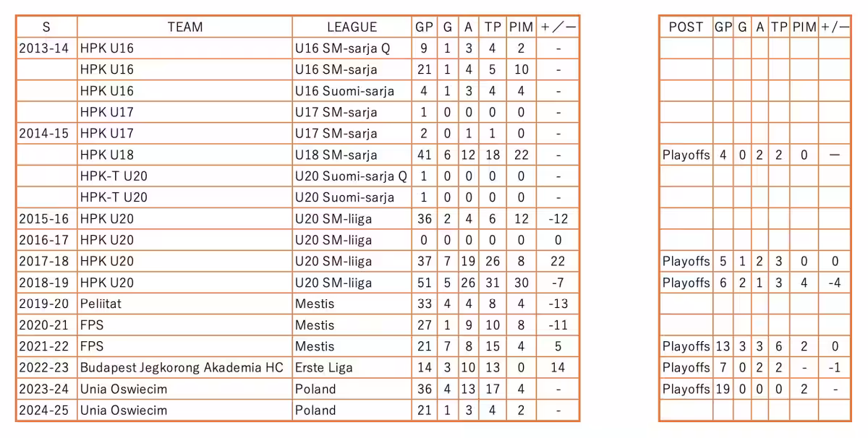
Task: Click the 2024-25 season cell
Action: (46, 411)
